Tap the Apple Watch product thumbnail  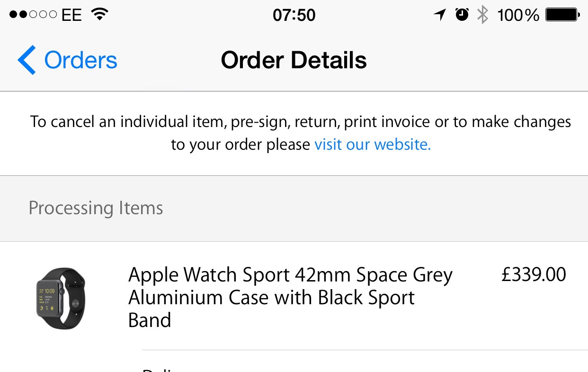click(61, 298)
